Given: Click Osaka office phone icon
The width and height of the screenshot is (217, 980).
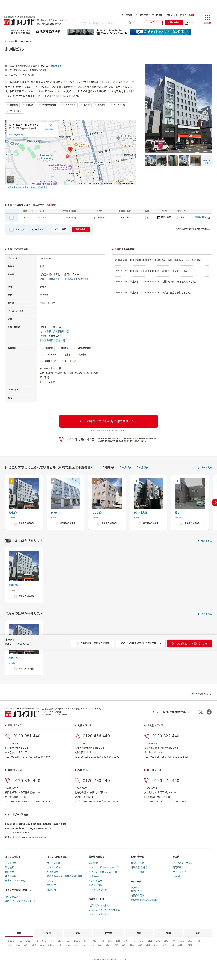Looking at the screenshot, I should (77, 736).
